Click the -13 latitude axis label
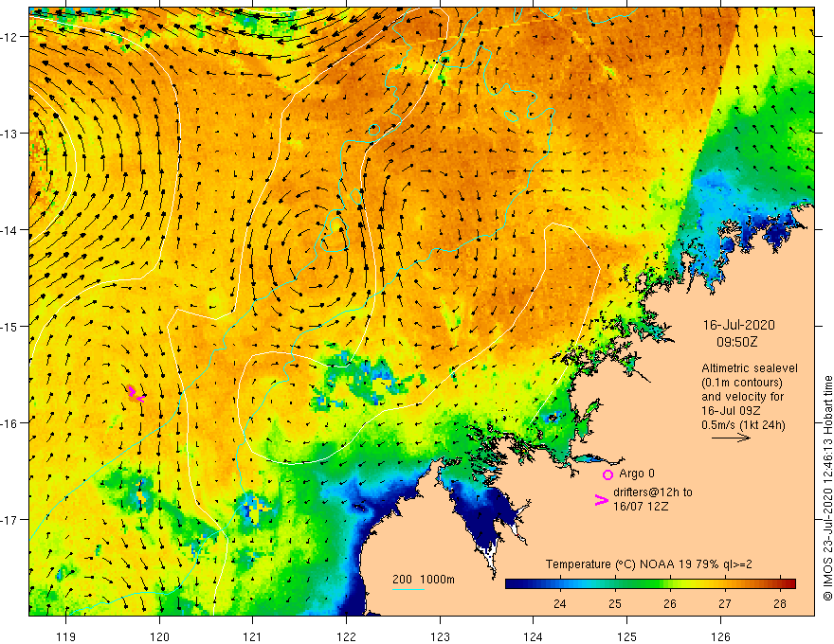Image resolution: width=834 pixels, height=644 pixels. 10,134
